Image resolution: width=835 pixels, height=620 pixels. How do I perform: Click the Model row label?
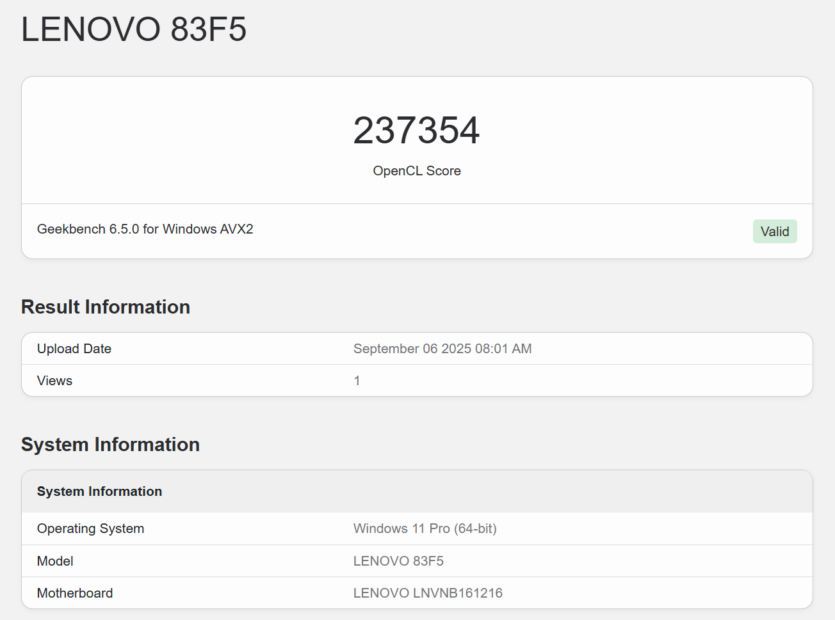[x=55, y=561]
